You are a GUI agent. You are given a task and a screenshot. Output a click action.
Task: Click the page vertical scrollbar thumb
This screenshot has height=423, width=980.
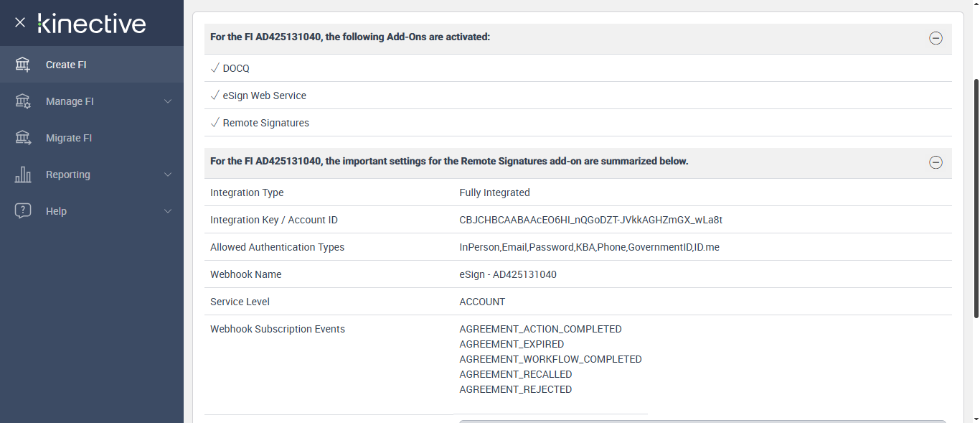(x=976, y=197)
